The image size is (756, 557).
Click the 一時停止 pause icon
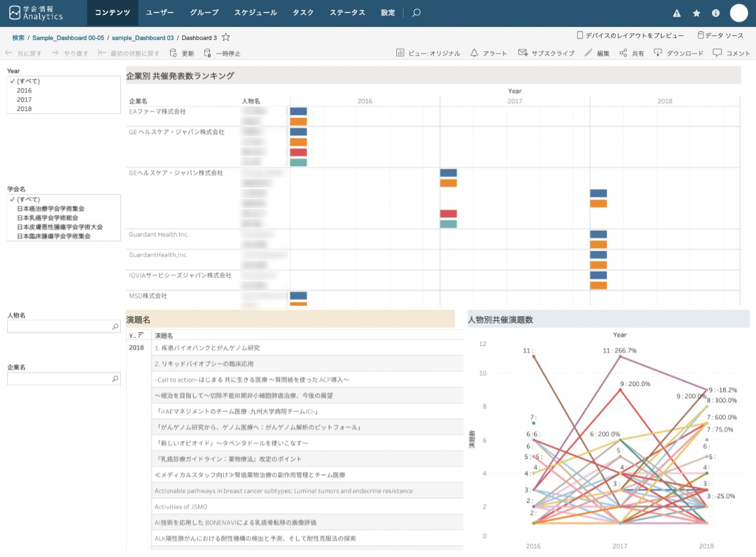(207, 53)
